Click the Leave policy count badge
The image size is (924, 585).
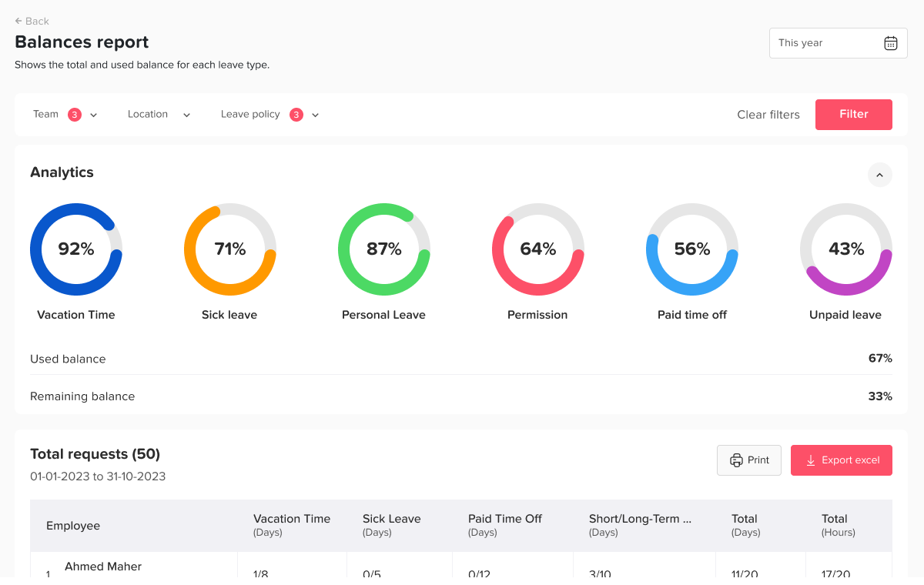pos(296,115)
